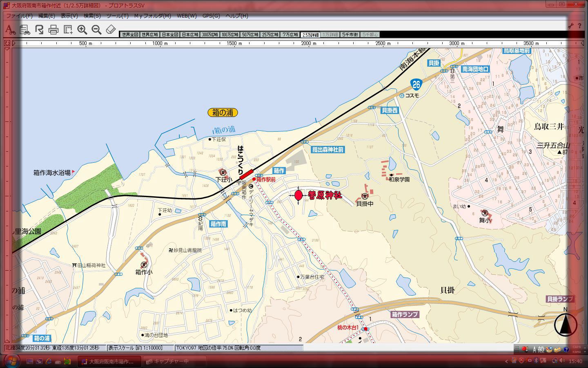Click the text search icon with binoculars
Screen dimensions: 588x368
click(10, 29)
